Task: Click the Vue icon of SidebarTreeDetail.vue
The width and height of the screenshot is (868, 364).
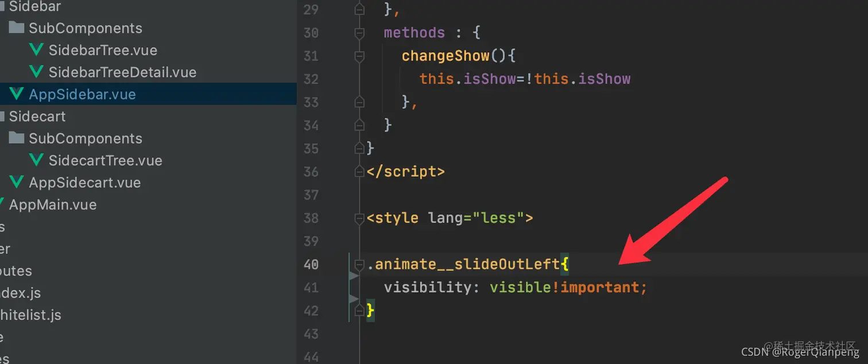Action: coord(36,72)
